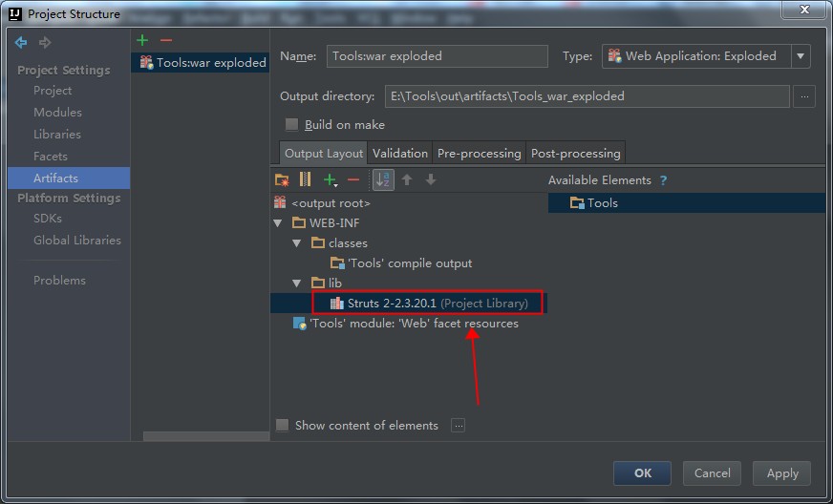Select Tools:war exploded in artifact list
The height and width of the screenshot is (504, 833).
201,63
